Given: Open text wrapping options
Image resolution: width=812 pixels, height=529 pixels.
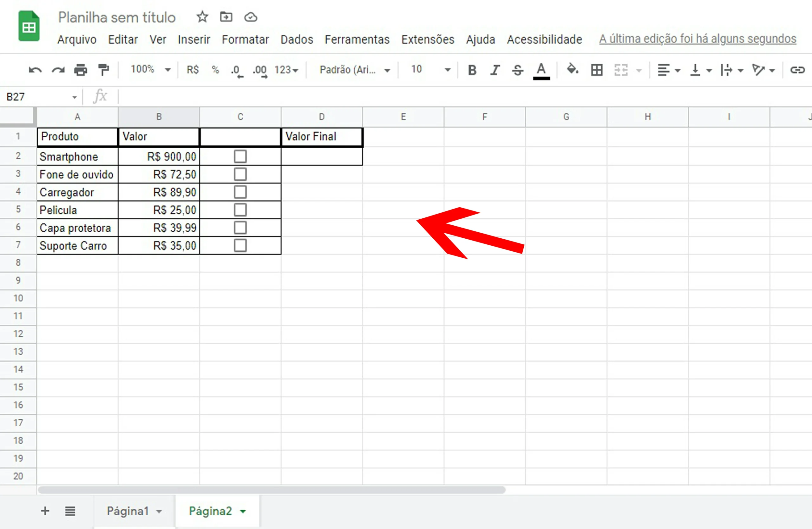Looking at the screenshot, I should (x=732, y=70).
